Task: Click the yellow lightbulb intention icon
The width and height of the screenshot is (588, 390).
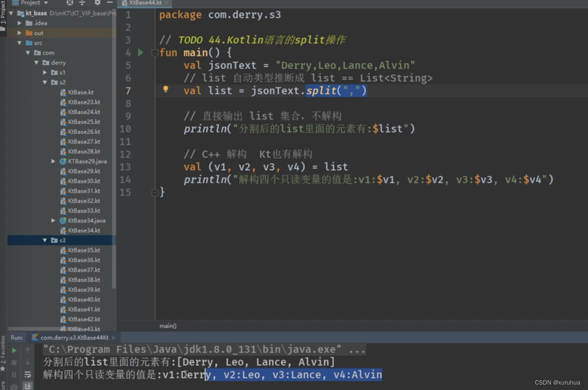Action: pos(166,89)
